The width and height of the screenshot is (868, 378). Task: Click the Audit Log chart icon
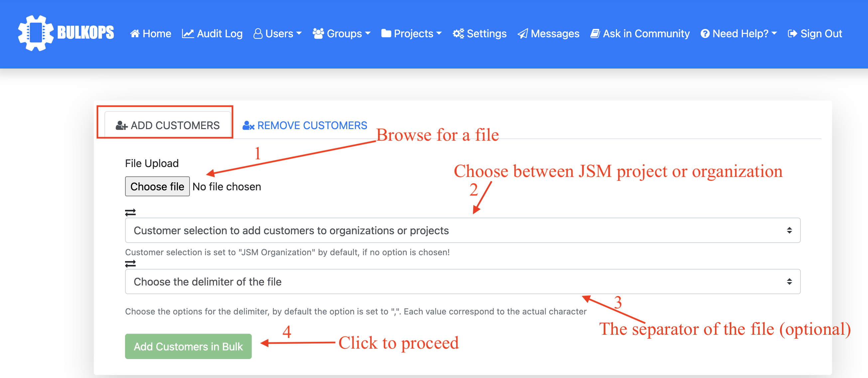[188, 33]
